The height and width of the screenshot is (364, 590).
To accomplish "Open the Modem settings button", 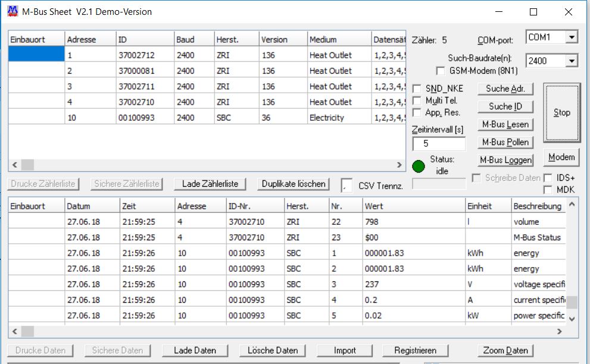I will coord(561,157).
